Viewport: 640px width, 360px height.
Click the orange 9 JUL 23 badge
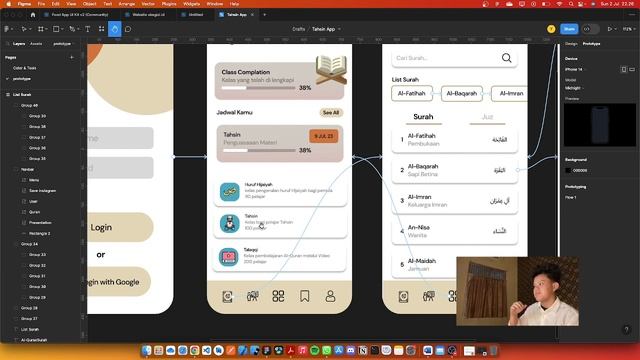pos(324,136)
